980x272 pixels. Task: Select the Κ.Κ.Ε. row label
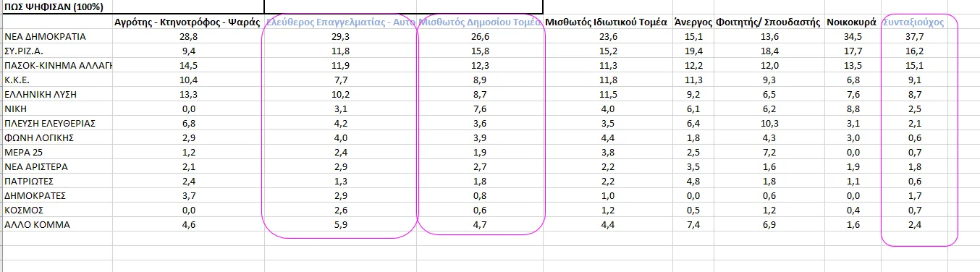pos(56,80)
